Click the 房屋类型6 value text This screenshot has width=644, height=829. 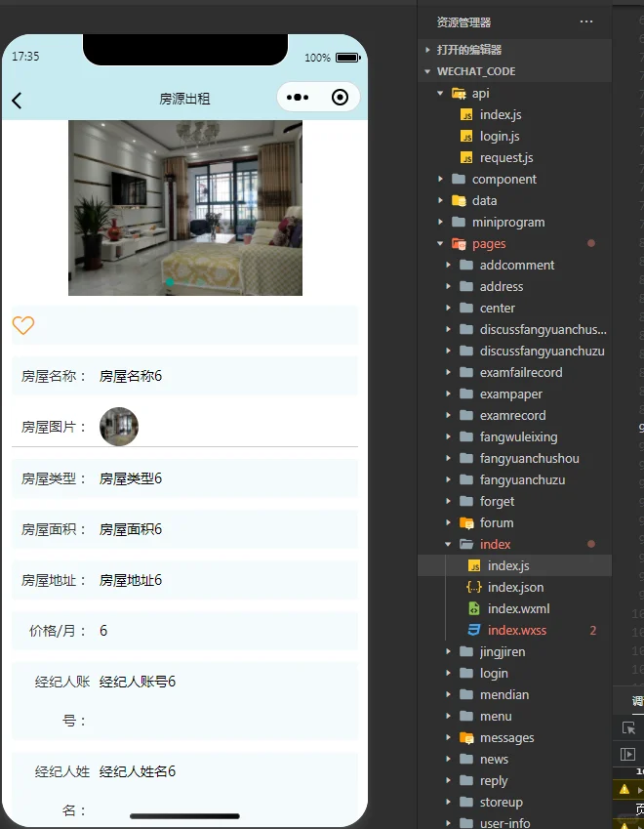[x=131, y=479]
